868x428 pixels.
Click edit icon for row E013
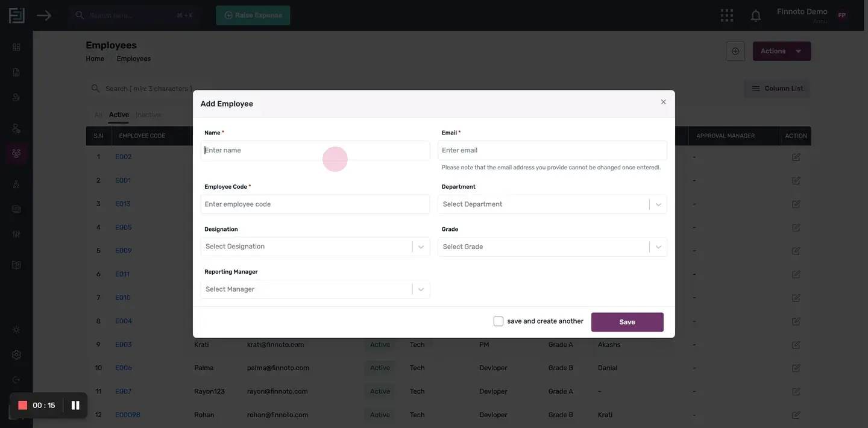[796, 204]
